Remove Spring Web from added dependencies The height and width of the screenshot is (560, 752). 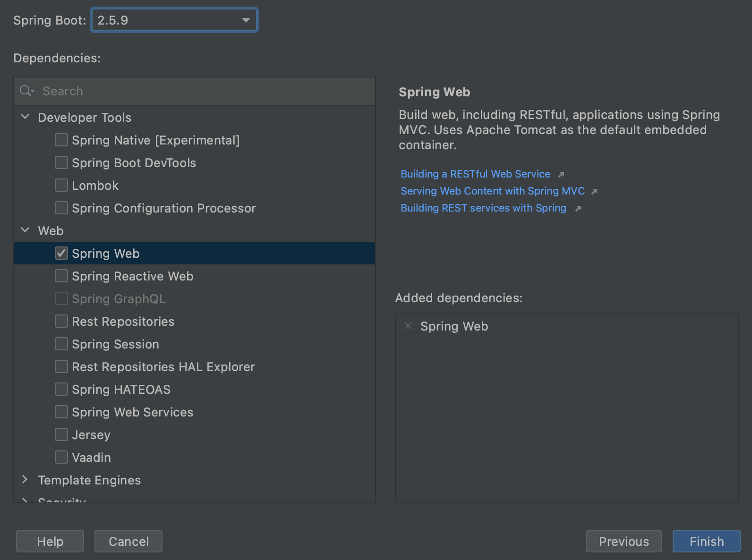pos(408,326)
